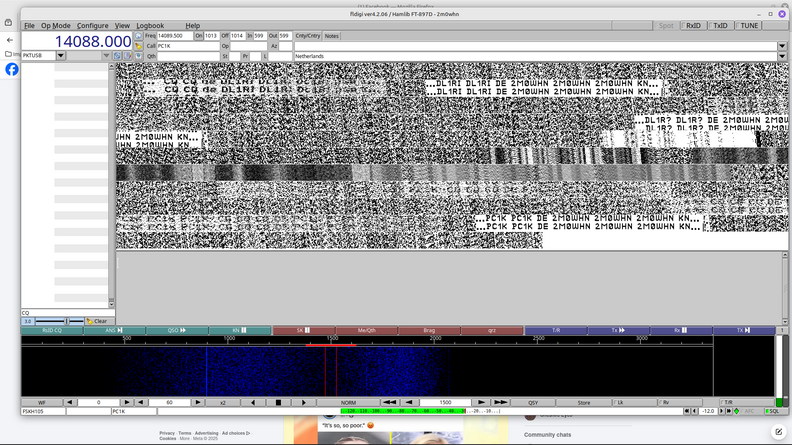Step waterfall lower limit down arrow left of 0
The height and width of the screenshot is (445, 792).
tap(70, 403)
